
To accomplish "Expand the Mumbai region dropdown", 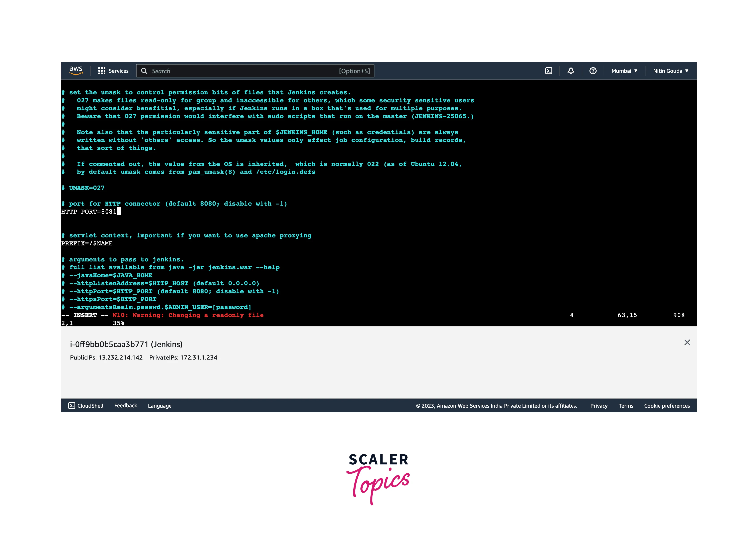I will point(624,71).
